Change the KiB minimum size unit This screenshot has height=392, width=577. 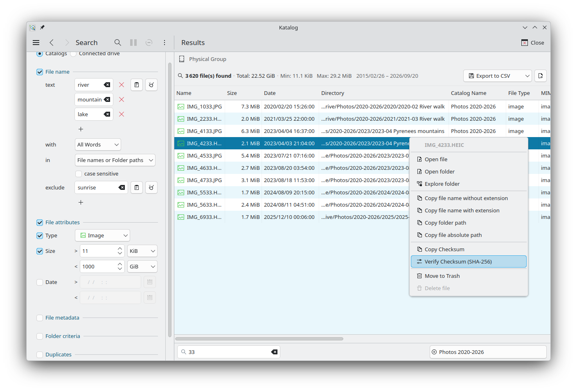pos(142,251)
